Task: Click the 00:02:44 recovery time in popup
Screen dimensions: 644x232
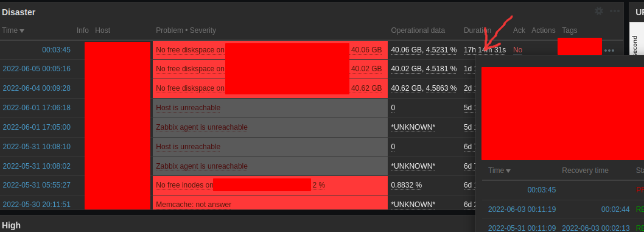Action: coord(615,209)
